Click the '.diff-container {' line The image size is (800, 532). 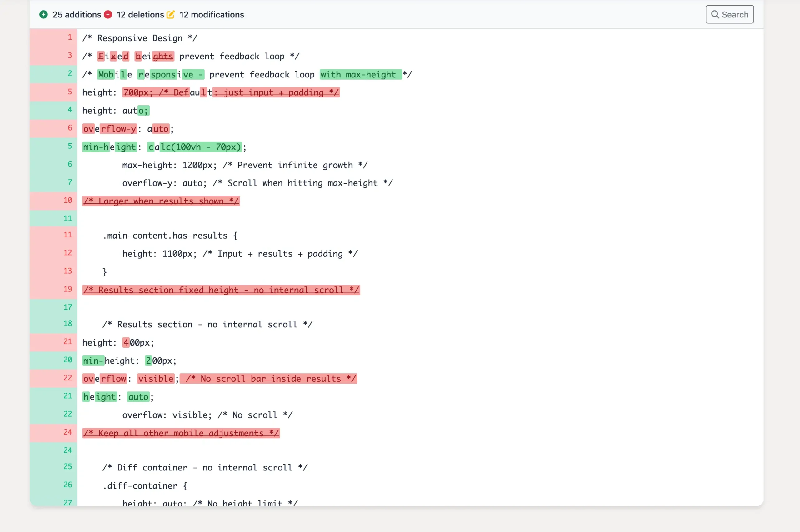[x=145, y=486]
